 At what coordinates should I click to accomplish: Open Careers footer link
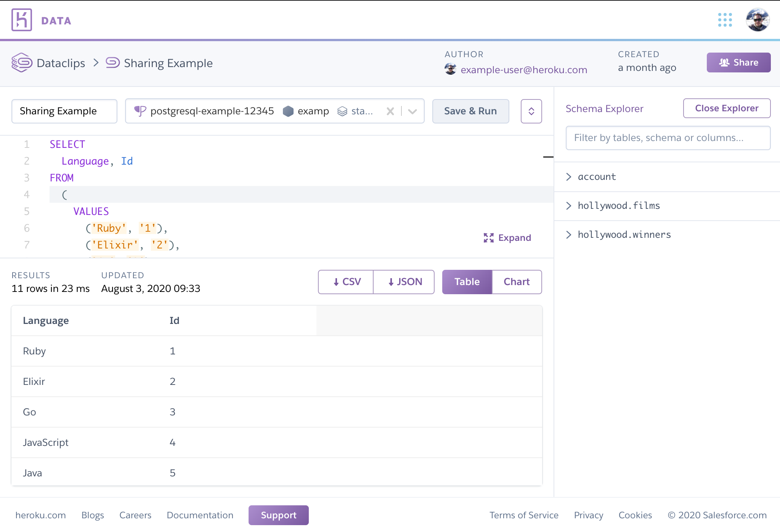tap(135, 515)
